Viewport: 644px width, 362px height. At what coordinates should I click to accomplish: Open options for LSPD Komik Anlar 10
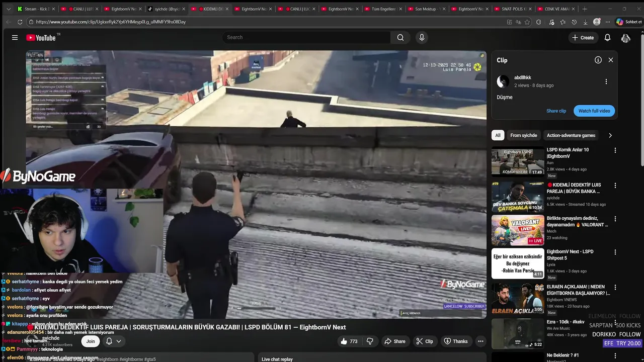[x=615, y=150]
